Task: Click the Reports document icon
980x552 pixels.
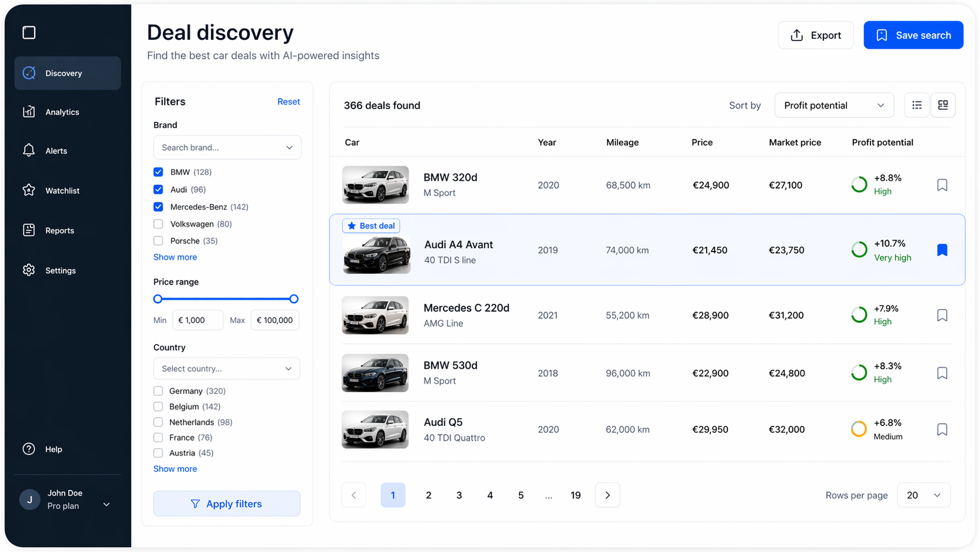Action: point(29,230)
